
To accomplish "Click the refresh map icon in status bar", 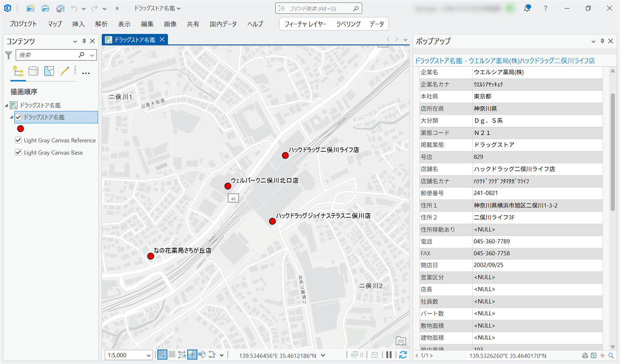I will pos(403,355).
